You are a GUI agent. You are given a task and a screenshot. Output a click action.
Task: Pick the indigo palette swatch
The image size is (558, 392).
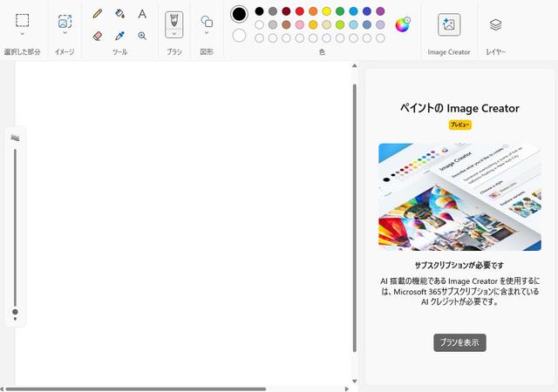[x=367, y=11]
